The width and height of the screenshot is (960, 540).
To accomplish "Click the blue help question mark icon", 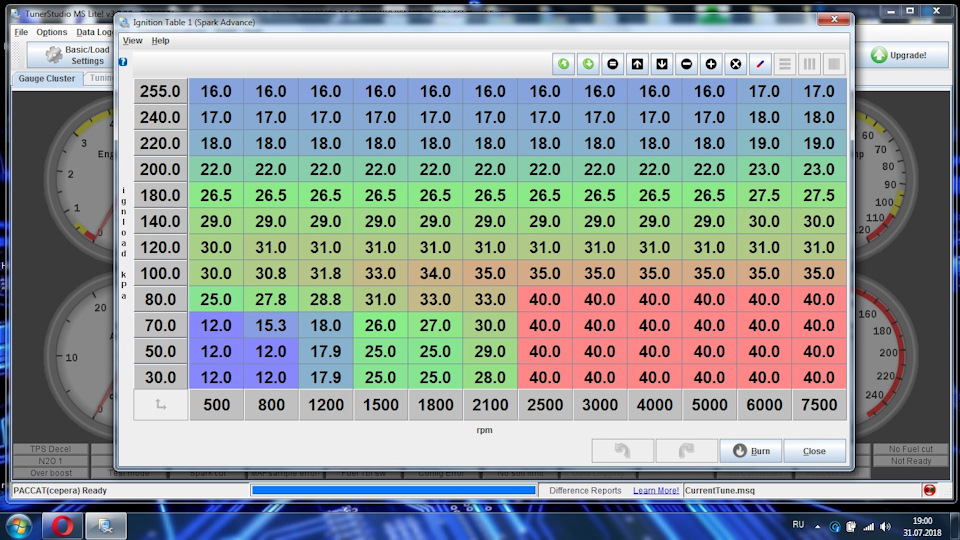I will pyautogui.click(x=123, y=62).
